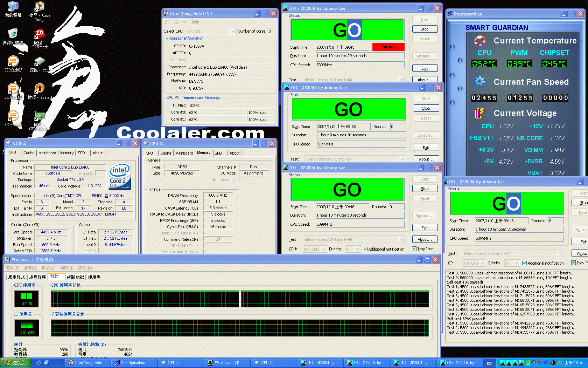Switch to 應用程式 tab in Task Manager
Screen dimensions: 588x368
click(16, 277)
